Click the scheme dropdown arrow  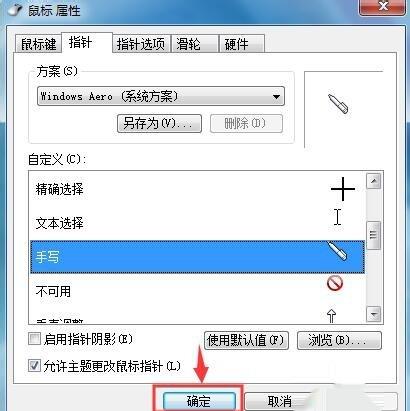(x=276, y=97)
